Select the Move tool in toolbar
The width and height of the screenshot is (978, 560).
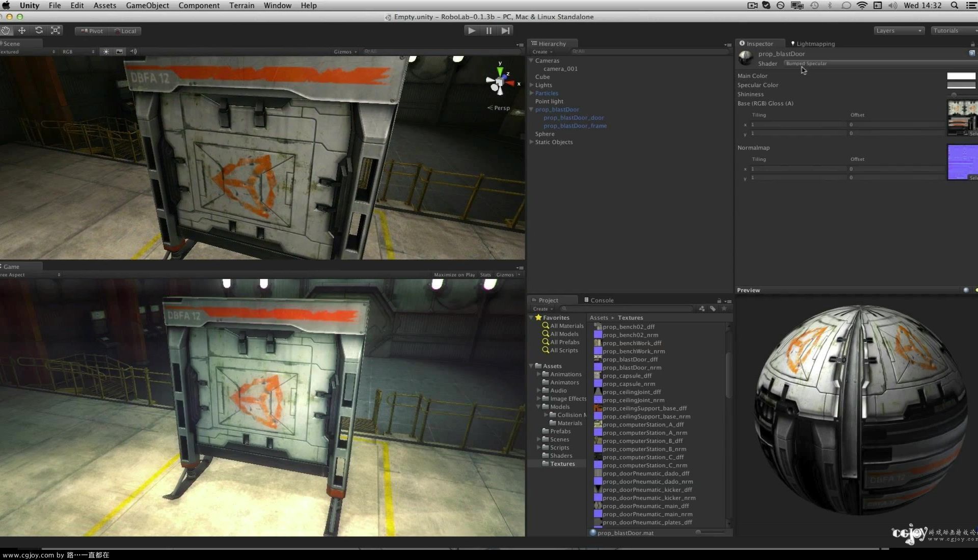22,31
